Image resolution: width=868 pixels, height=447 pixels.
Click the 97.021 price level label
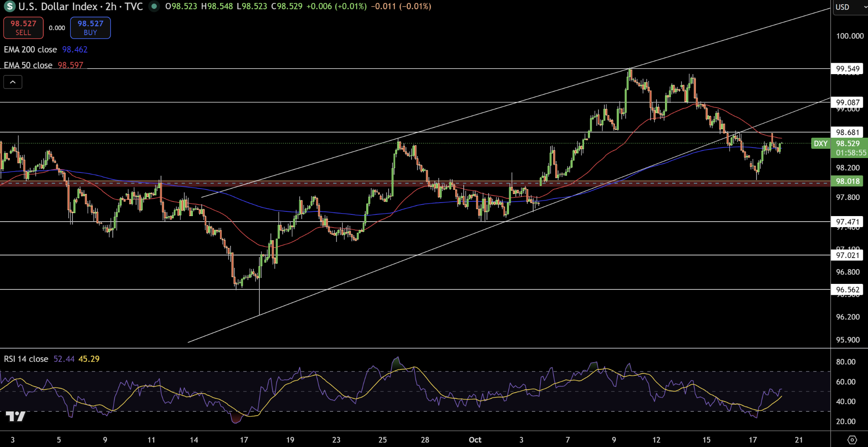847,255
